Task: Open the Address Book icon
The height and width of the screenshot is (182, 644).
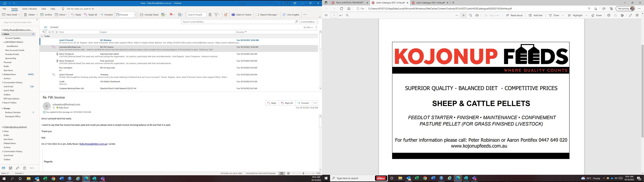Action: pyautogui.click(x=210, y=15)
